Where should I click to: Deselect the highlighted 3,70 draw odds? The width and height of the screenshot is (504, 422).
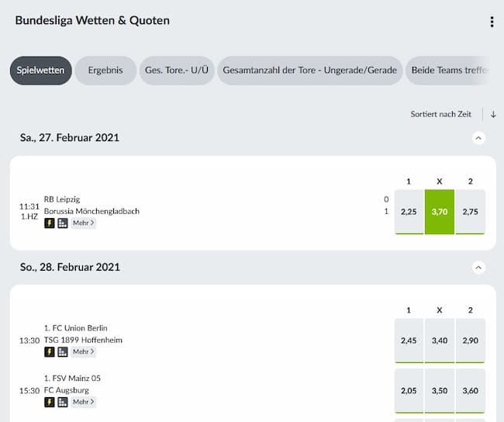(x=440, y=212)
